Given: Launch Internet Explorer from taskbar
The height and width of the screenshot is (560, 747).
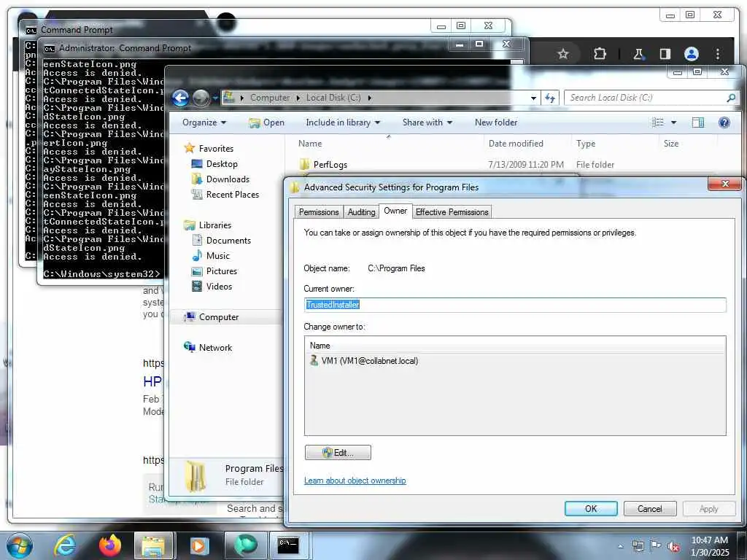Looking at the screenshot, I should tap(65, 545).
